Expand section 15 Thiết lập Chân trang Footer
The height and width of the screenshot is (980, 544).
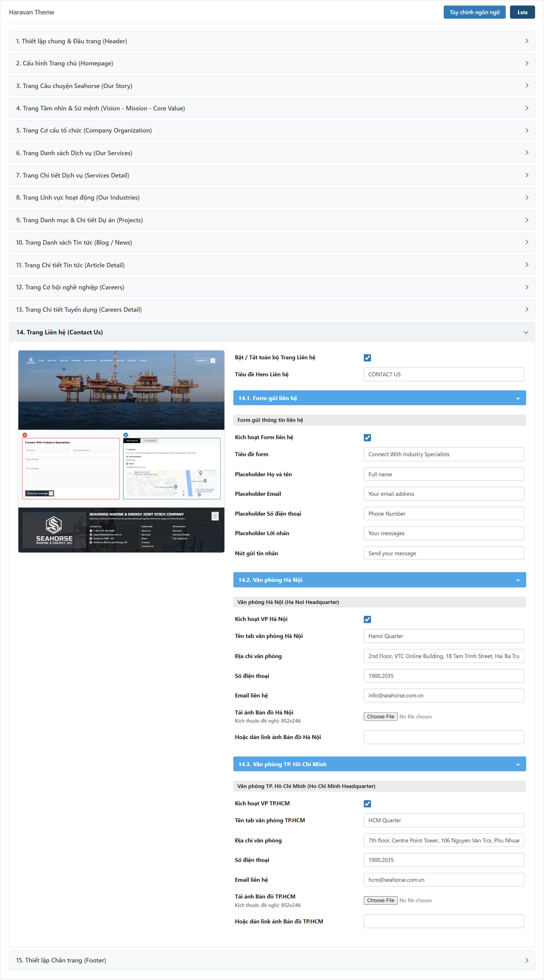click(x=272, y=960)
